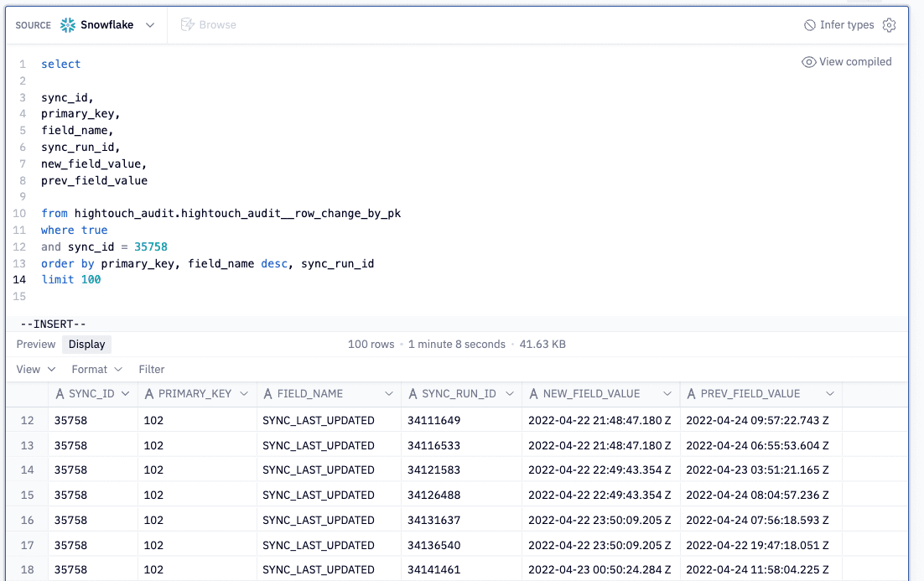Click the 100 rows result count
Viewport: 924px width, 581px height.
(x=371, y=344)
